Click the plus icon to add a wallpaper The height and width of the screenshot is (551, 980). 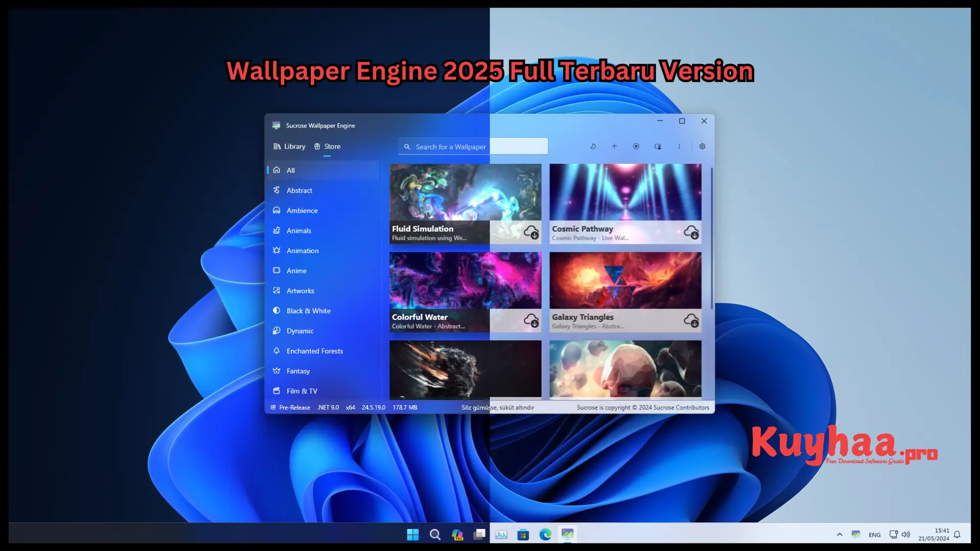tap(615, 146)
